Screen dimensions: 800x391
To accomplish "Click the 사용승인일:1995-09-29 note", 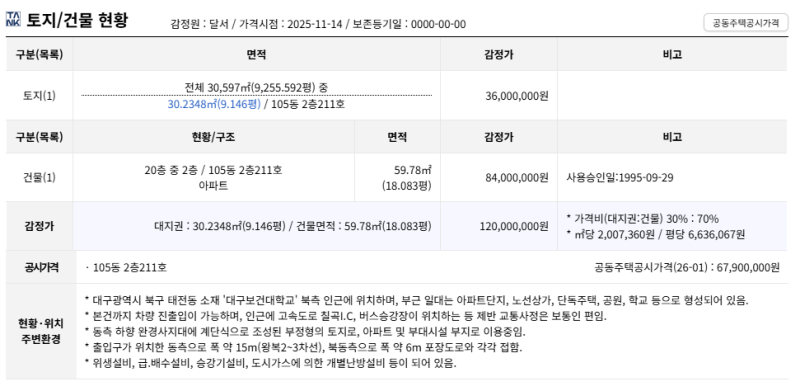I will coord(620,178).
